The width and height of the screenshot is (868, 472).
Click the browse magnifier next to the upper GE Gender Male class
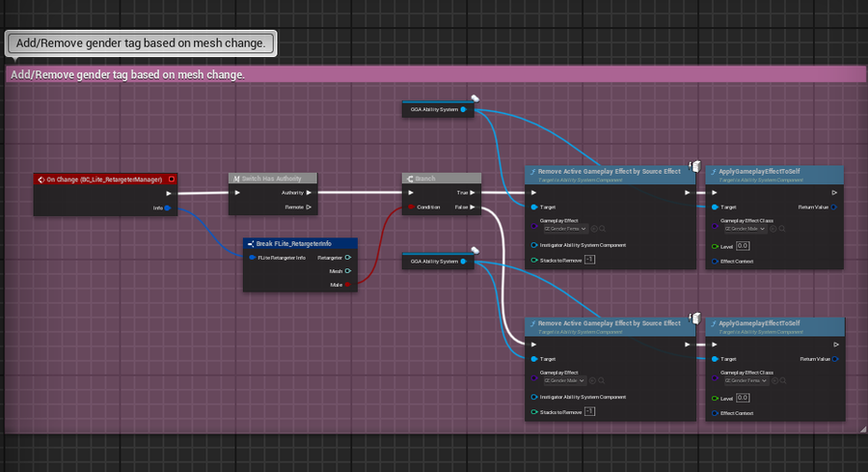click(782, 229)
